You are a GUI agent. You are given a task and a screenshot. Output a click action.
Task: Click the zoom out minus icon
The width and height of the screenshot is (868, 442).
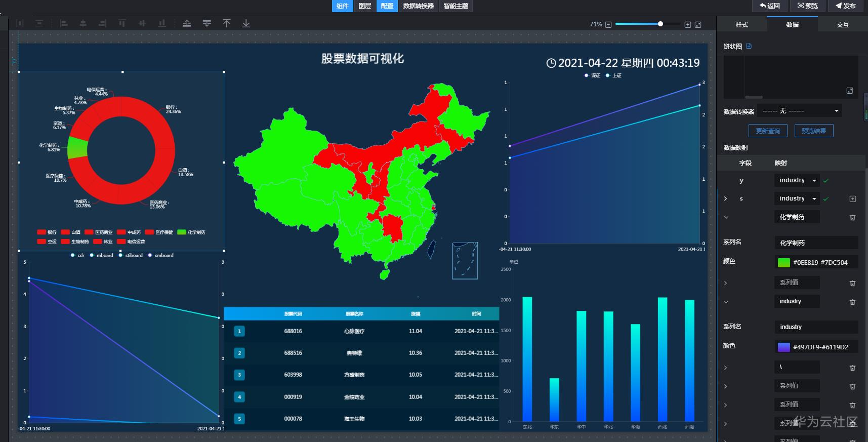[x=608, y=24]
